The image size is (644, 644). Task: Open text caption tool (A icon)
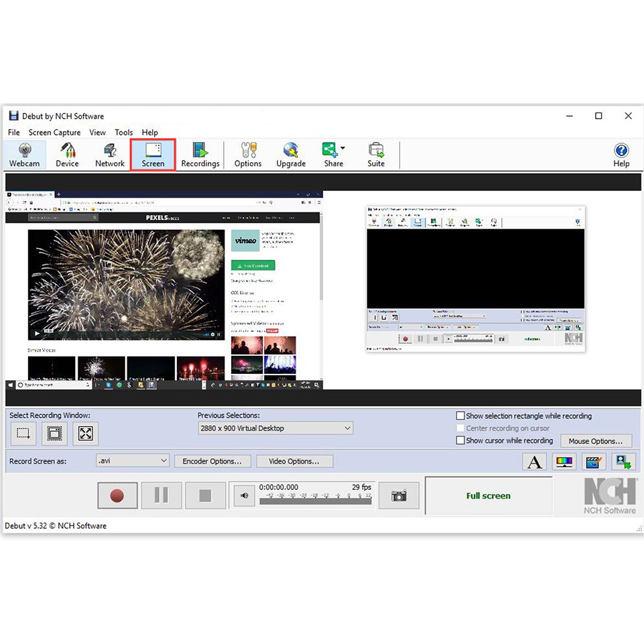(535, 462)
